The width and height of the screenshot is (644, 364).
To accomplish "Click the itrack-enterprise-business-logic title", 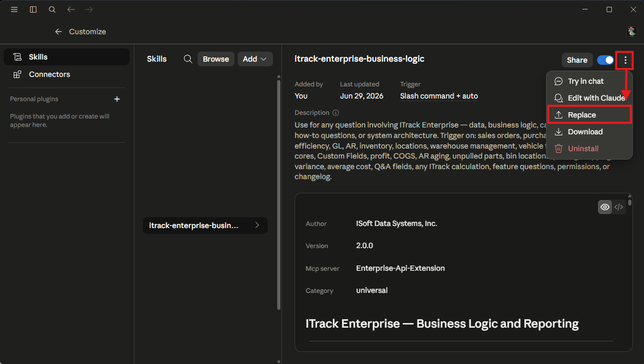I will pos(359,58).
